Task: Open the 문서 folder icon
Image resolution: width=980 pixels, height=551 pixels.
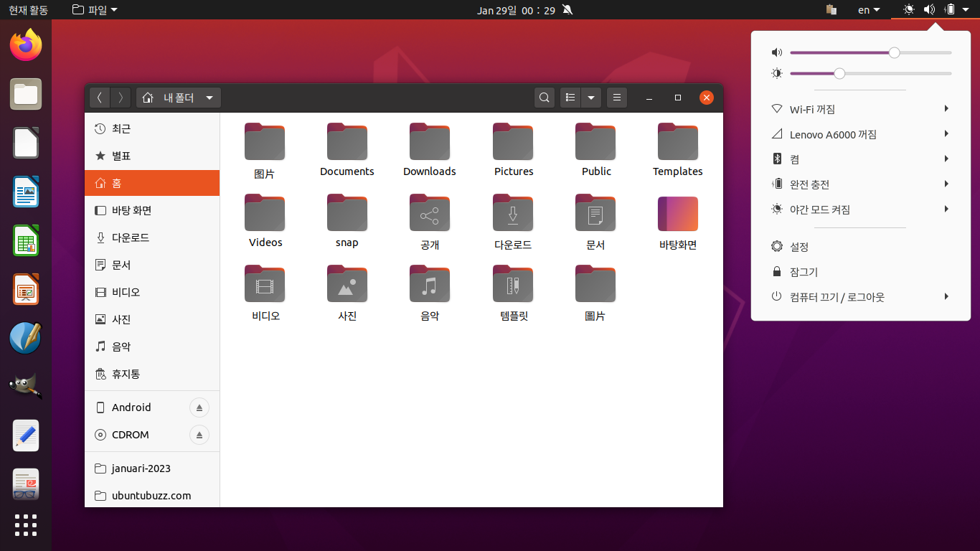Action: [595, 213]
